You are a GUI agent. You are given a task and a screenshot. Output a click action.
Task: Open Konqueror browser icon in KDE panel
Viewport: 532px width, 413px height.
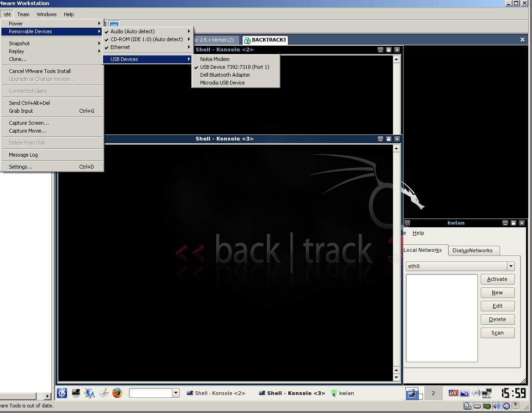click(x=90, y=393)
